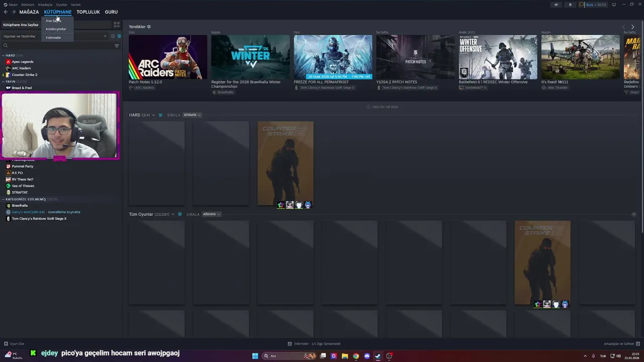Image resolution: width=644 pixels, height=362 pixels.
Task: Collapse the HARD category in sidebar
Action: [x=3, y=55]
